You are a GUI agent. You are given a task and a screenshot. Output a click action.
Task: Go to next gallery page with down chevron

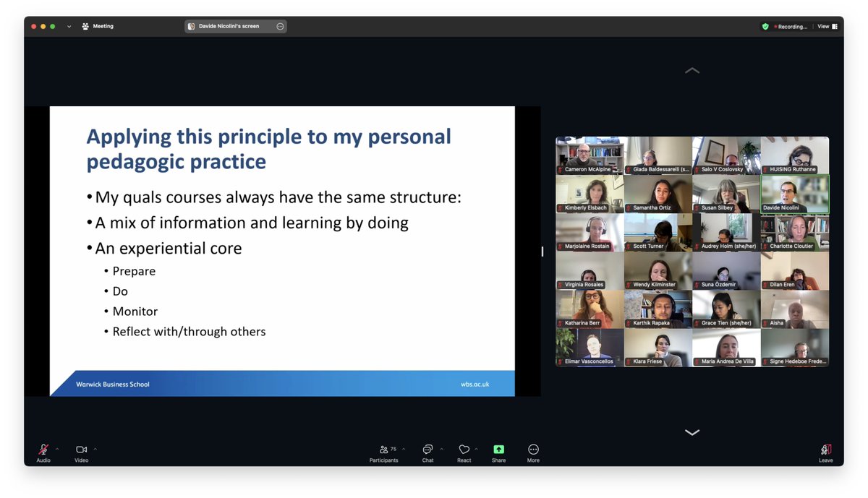coord(692,432)
